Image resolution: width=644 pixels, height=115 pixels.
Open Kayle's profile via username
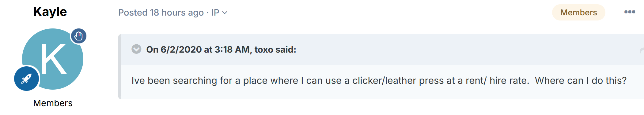50,12
